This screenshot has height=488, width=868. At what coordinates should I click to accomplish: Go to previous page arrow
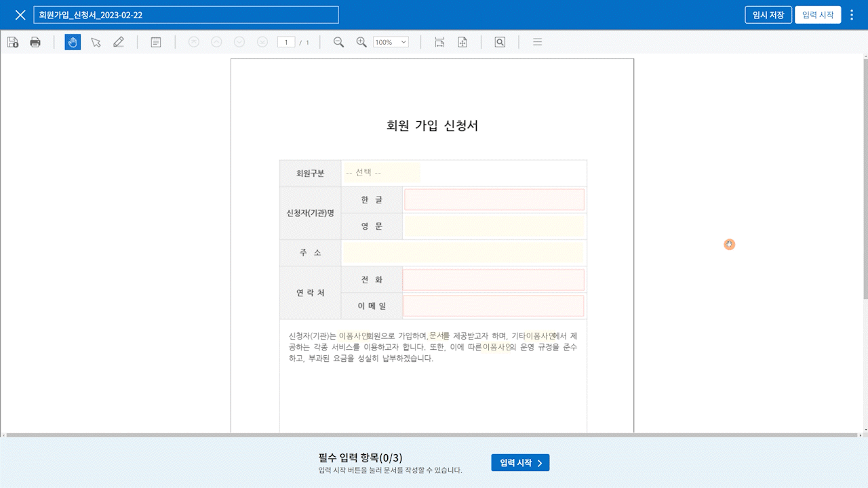coord(216,42)
